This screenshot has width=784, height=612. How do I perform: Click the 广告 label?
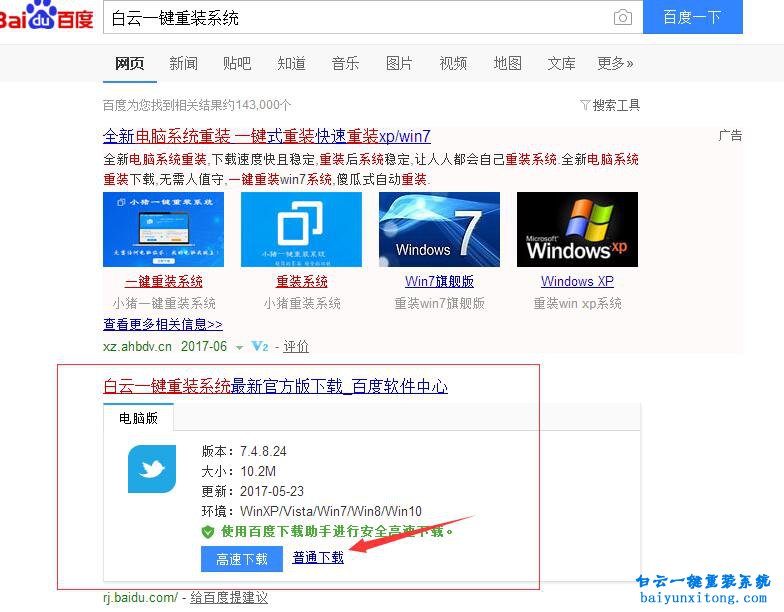(x=730, y=136)
